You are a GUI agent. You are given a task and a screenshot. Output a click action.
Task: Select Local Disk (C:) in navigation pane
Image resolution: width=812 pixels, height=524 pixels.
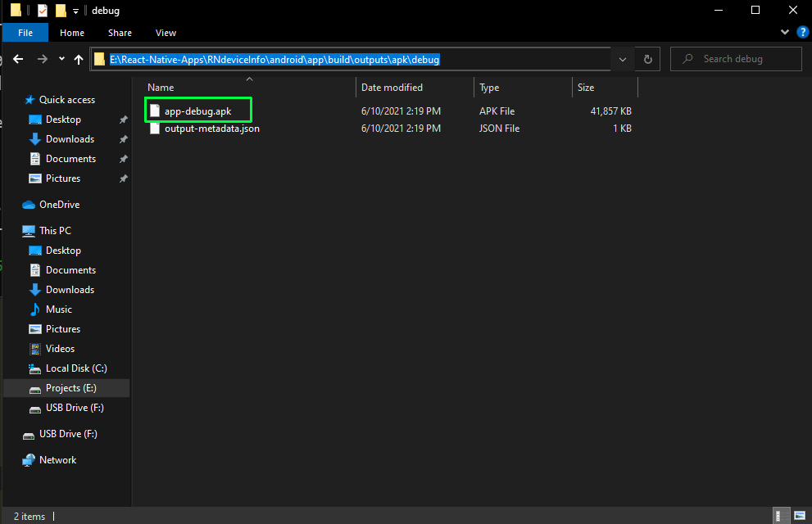[x=75, y=368]
